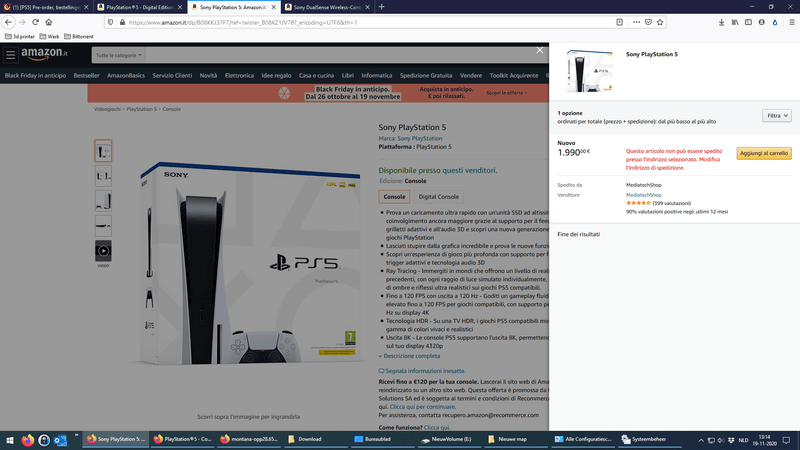Click the Amazon search input field
The image size is (800, 450).
tap(347, 55)
